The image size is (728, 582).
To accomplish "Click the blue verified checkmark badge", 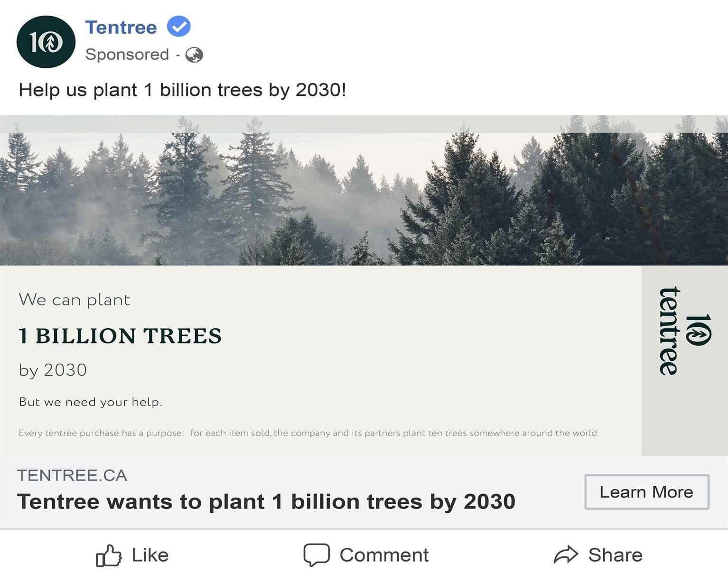I will pyautogui.click(x=178, y=27).
